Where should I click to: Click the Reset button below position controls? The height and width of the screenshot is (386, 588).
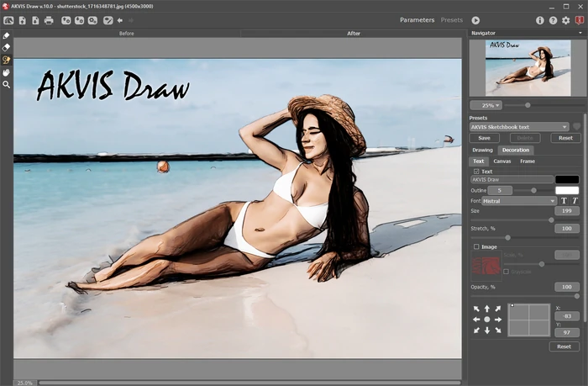pyautogui.click(x=564, y=346)
